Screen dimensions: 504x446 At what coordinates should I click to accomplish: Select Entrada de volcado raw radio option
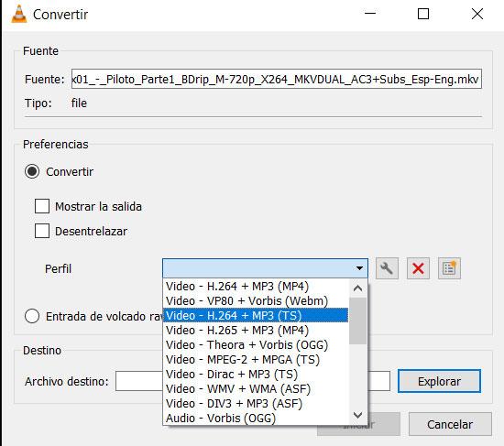click(32, 316)
